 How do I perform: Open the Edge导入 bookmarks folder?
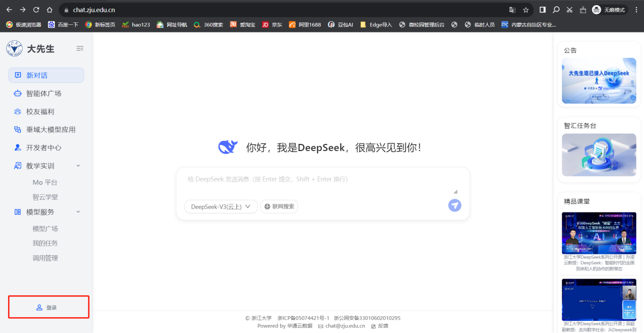click(376, 24)
